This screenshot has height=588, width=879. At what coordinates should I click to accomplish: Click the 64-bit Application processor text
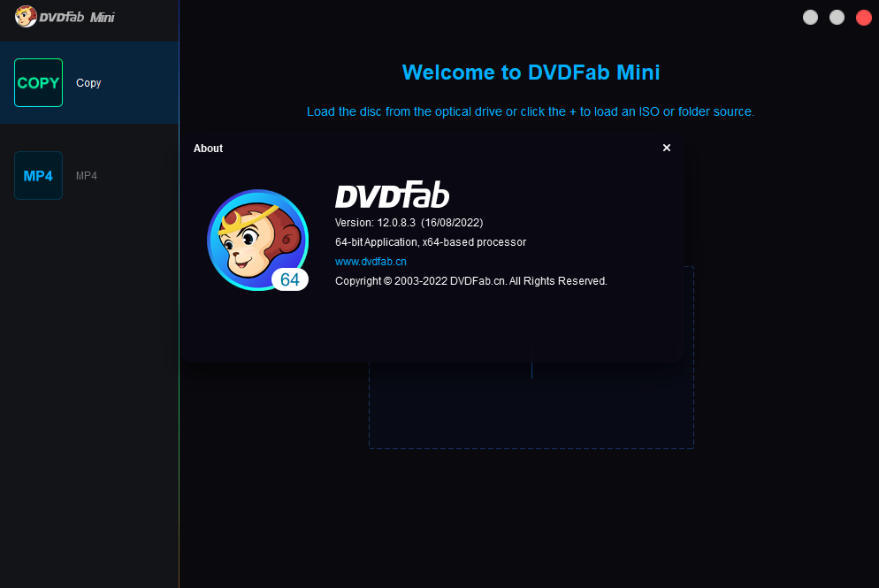pyautogui.click(x=431, y=242)
